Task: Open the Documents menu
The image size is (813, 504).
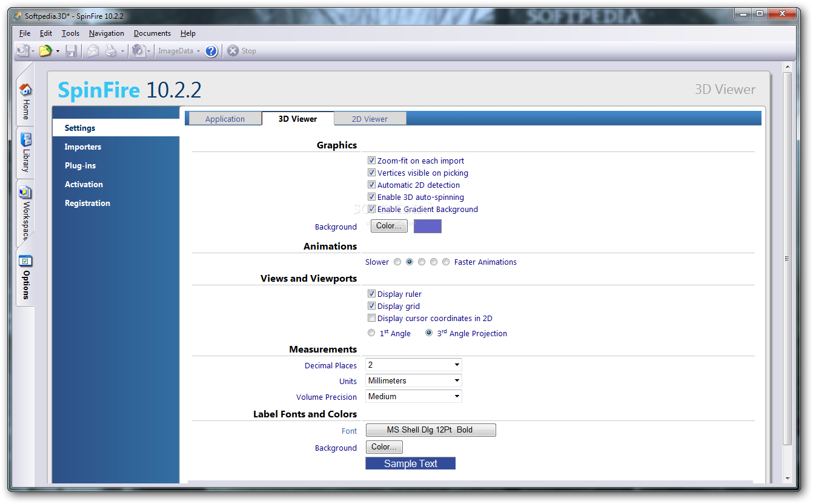Action: (152, 33)
